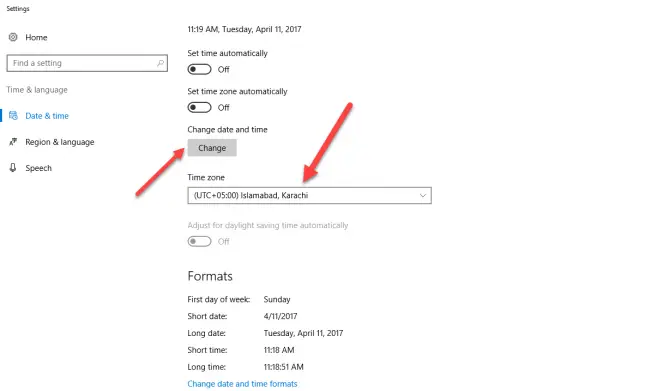Click the Time & language section label
This screenshot has height=391, width=670.
pyautogui.click(x=37, y=90)
